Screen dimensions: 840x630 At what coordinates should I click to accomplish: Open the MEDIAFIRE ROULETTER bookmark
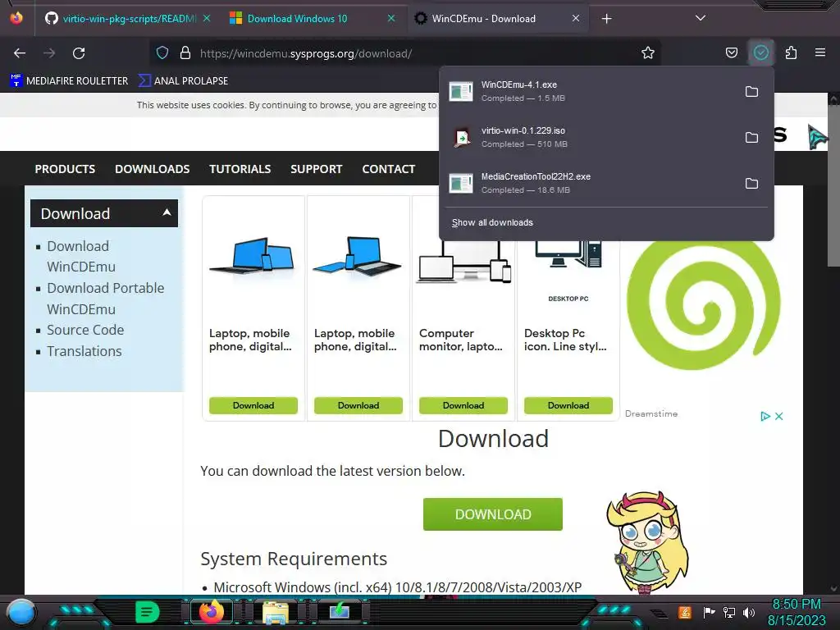coord(69,81)
